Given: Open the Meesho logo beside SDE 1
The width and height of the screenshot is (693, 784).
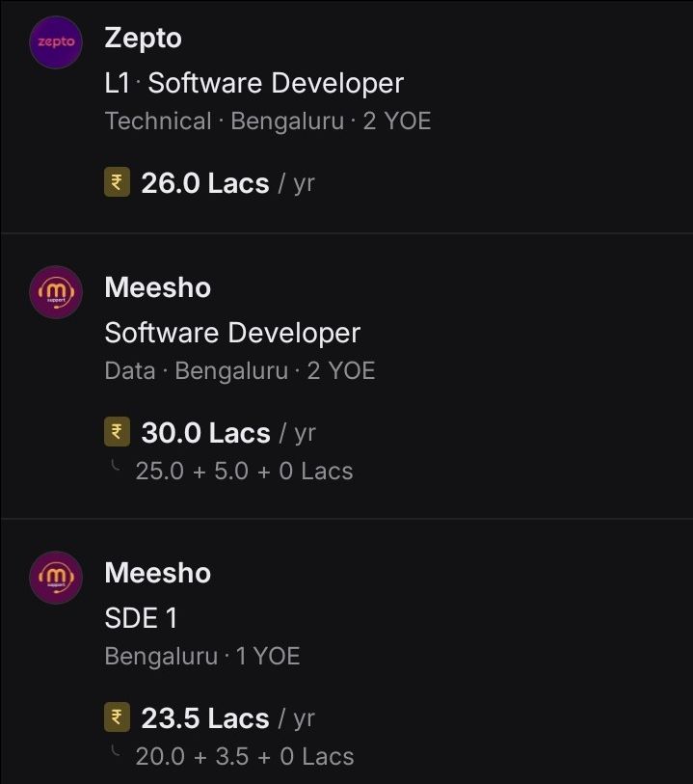Looking at the screenshot, I should (56, 578).
